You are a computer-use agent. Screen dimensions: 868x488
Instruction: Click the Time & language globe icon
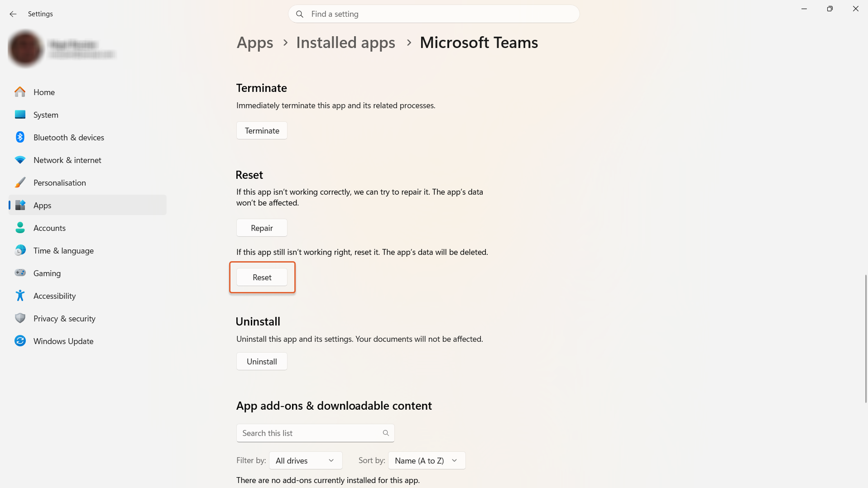(x=20, y=250)
